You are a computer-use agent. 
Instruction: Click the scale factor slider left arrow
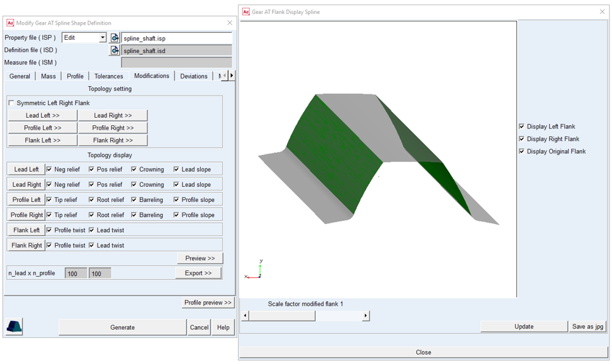pos(245,315)
